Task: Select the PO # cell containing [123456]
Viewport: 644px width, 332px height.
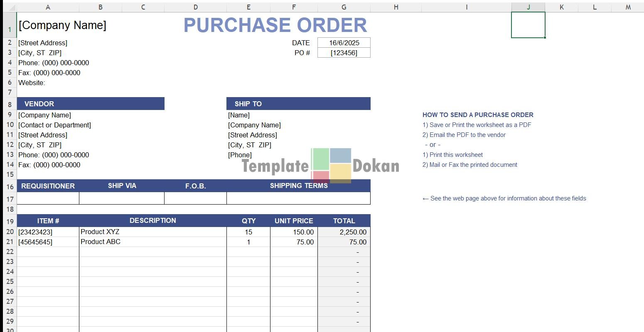Action: [344, 53]
